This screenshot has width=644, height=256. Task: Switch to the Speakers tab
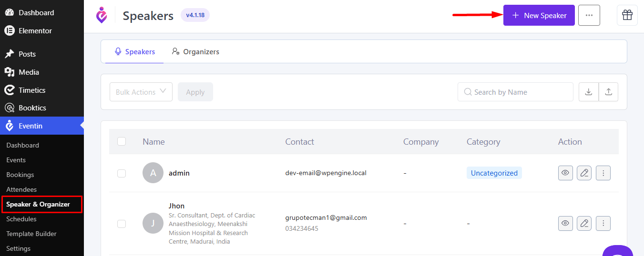click(x=135, y=51)
